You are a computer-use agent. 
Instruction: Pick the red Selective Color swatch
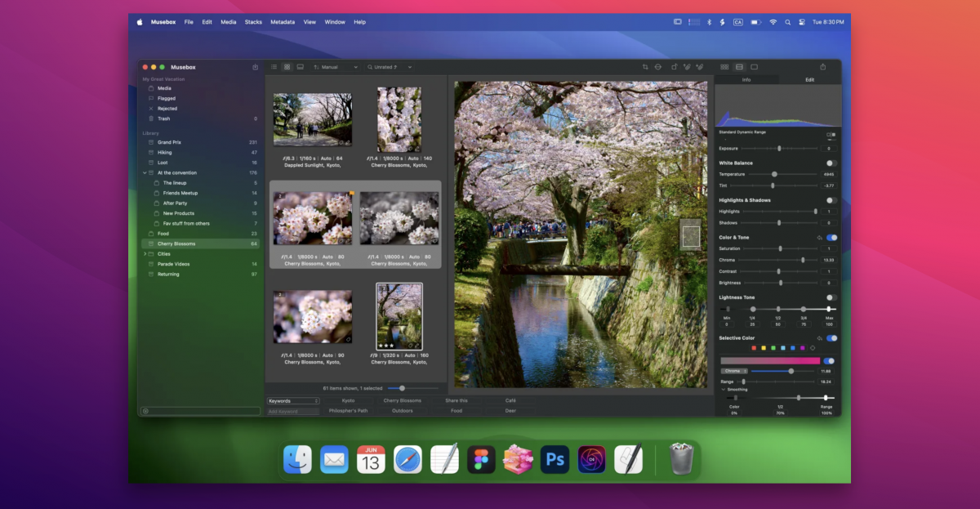tap(754, 348)
